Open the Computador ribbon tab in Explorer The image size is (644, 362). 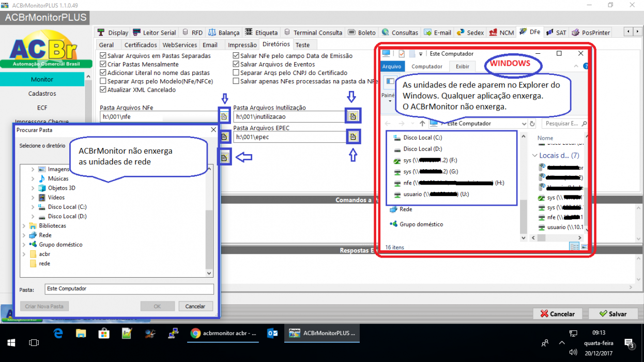click(427, 66)
